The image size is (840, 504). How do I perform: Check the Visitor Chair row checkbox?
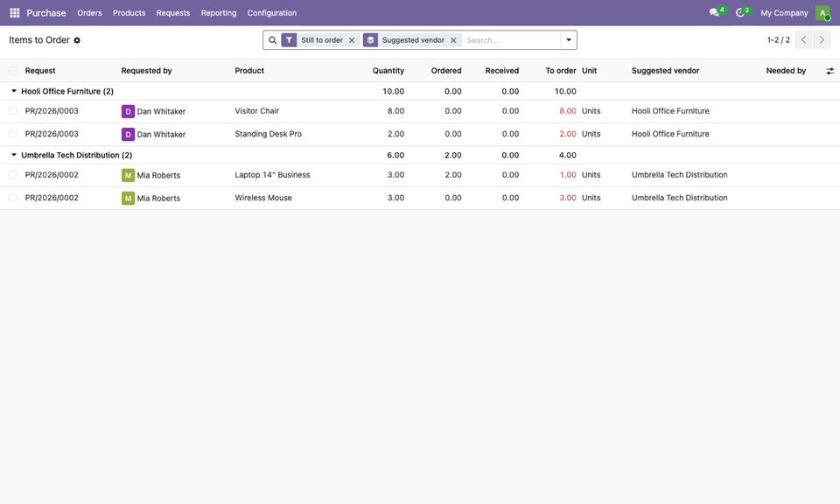pos(13,111)
